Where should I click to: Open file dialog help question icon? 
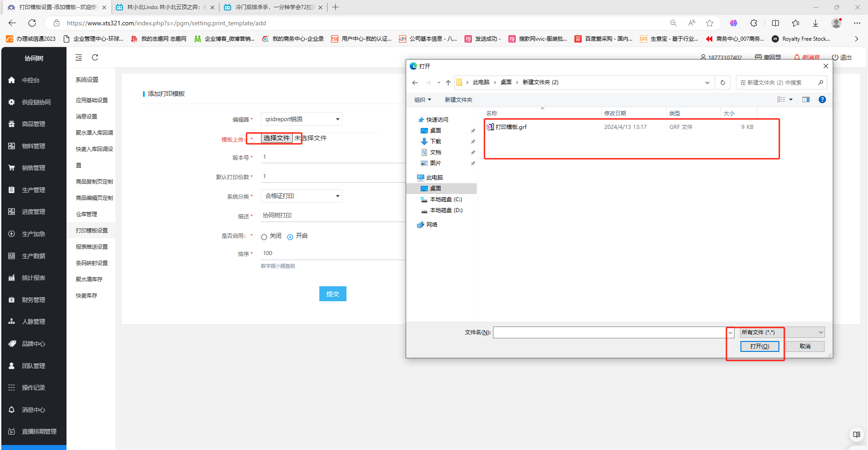822,99
